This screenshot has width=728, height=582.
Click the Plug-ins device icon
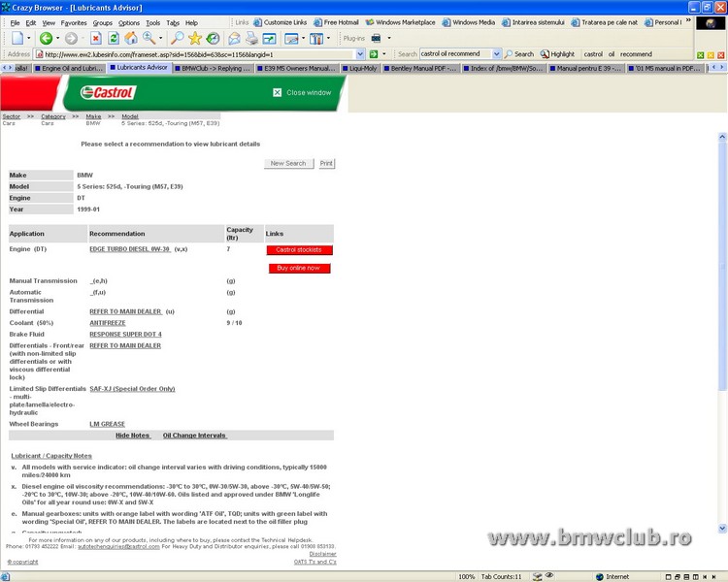[376, 38]
